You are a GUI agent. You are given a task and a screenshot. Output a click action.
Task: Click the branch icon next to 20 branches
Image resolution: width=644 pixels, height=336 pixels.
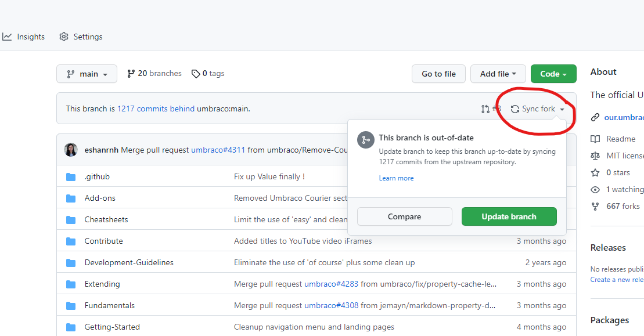131,74
